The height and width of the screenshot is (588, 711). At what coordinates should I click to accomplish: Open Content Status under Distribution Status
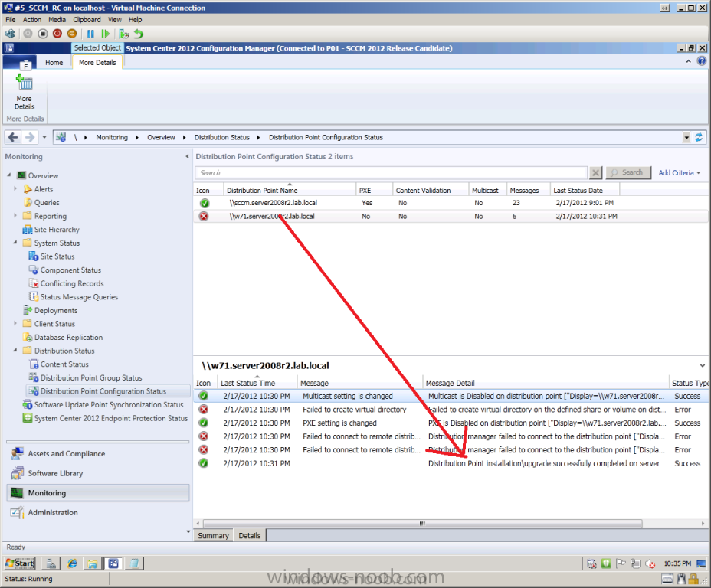[64, 364]
